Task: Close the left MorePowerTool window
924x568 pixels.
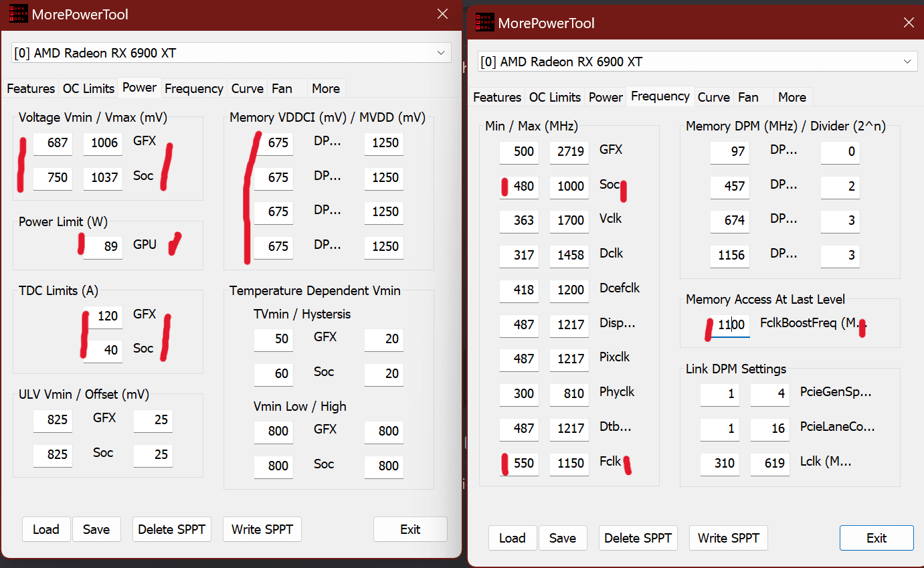Action: click(442, 13)
